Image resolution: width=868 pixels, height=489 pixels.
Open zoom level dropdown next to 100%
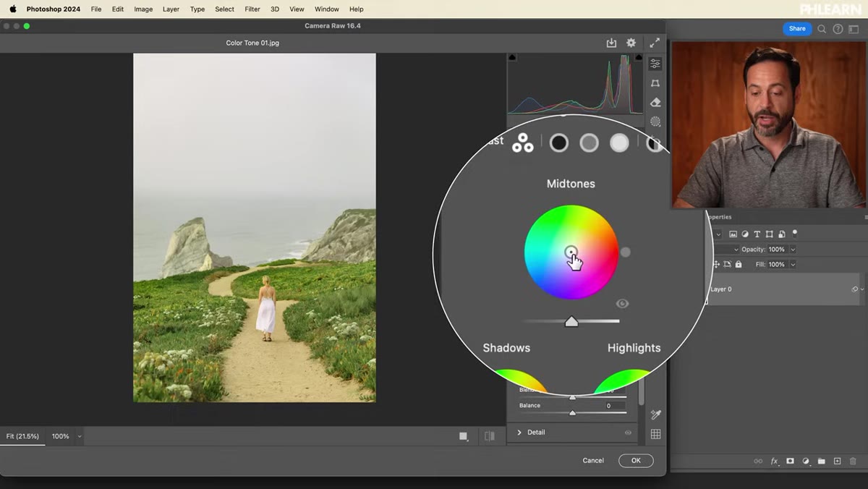pos(80,436)
